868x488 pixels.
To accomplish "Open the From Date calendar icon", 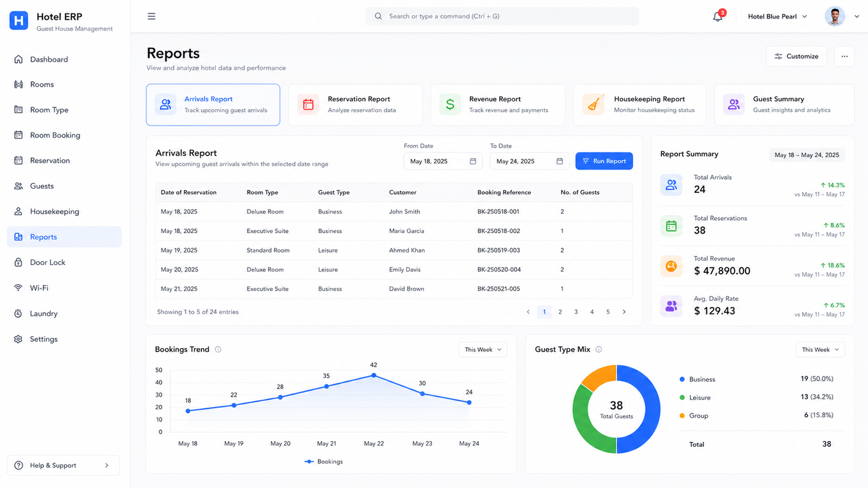I will tap(473, 161).
